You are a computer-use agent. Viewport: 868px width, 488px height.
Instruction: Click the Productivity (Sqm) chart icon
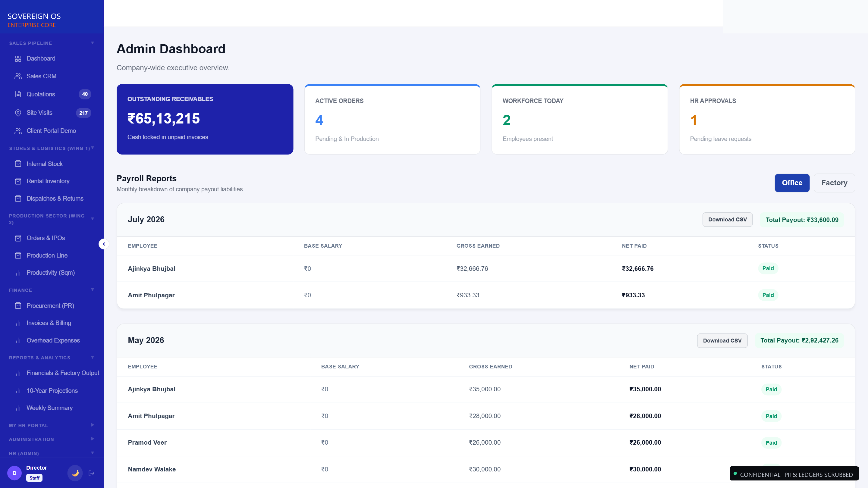click(x=18, y=273)
